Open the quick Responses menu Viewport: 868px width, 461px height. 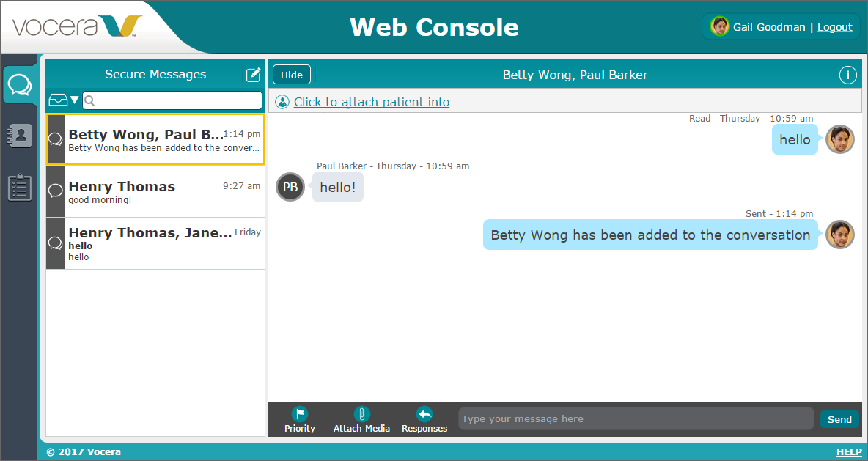pyautogui.click(x=424, y=419)
